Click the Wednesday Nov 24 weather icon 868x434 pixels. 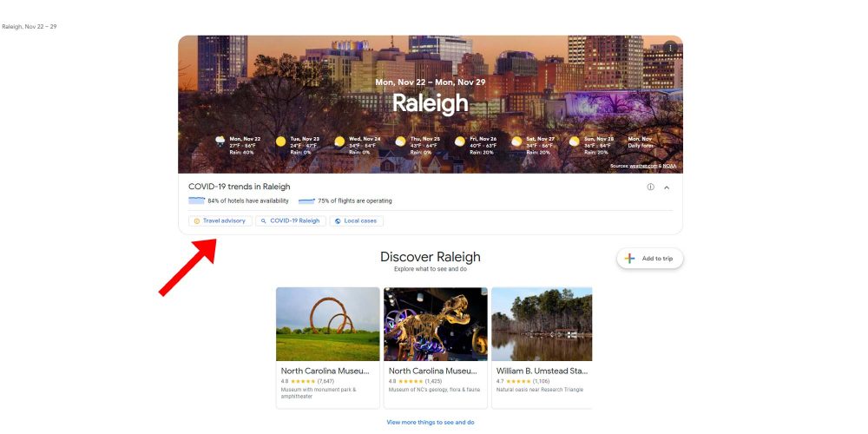(x=339, y=141)
